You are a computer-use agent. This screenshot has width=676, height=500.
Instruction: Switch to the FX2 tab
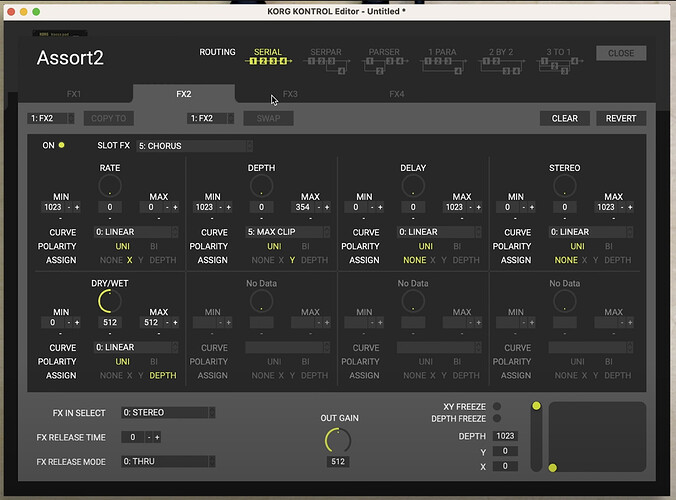[184, 94]
